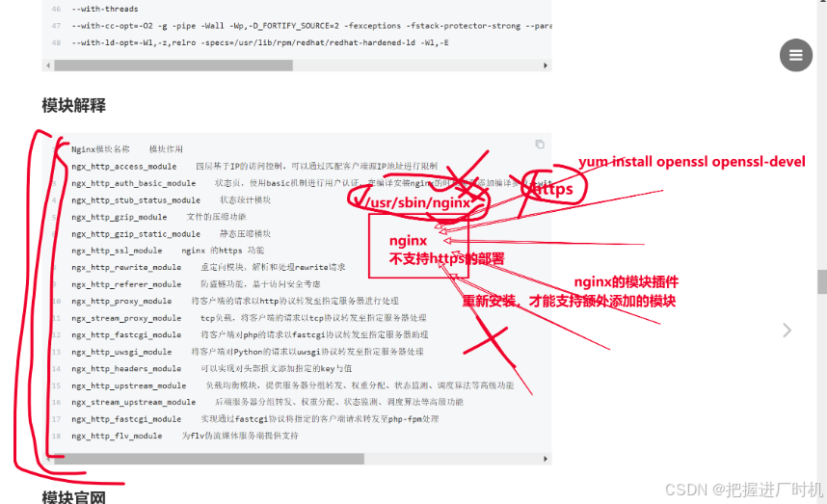Select ngx_http_rewrite_module text
Image resolution: width=827 pixels, height=504 pixels.
(126, 267)
